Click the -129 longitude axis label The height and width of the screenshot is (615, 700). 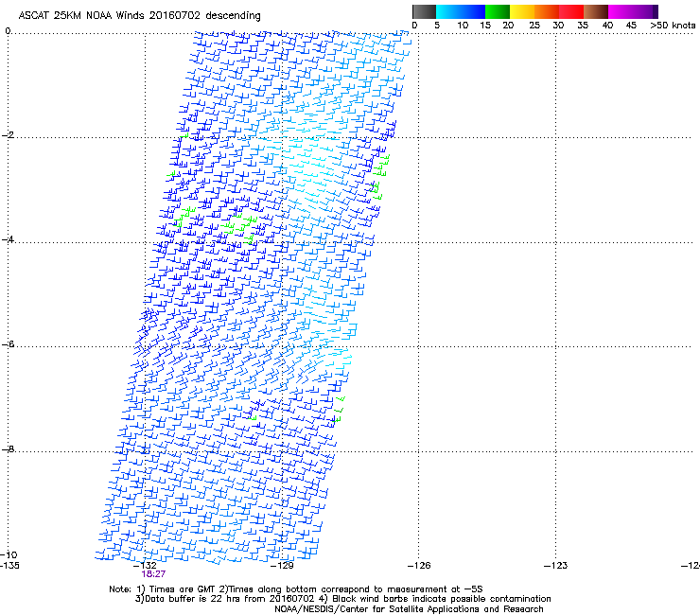pos(282,566)
